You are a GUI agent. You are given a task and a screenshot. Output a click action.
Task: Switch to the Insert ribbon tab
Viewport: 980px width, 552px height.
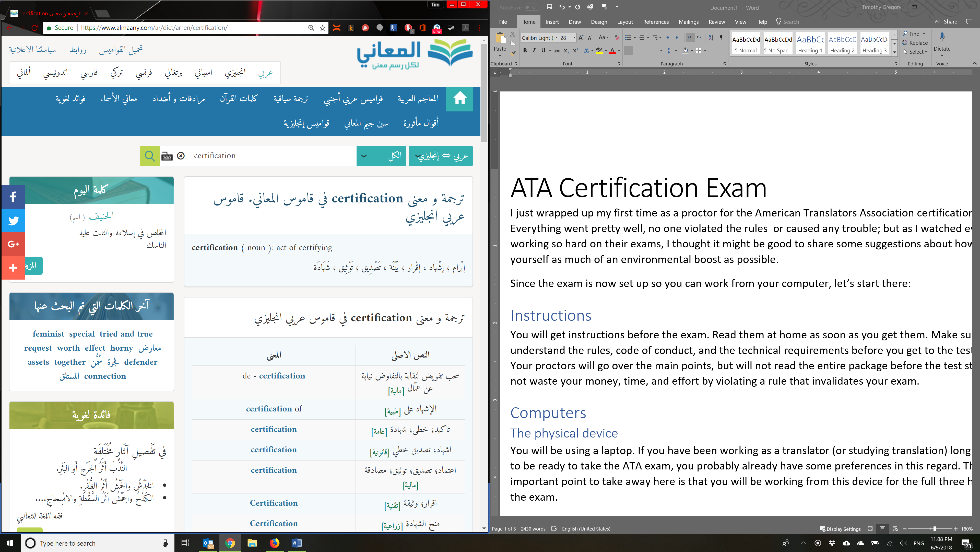[552, 22]
